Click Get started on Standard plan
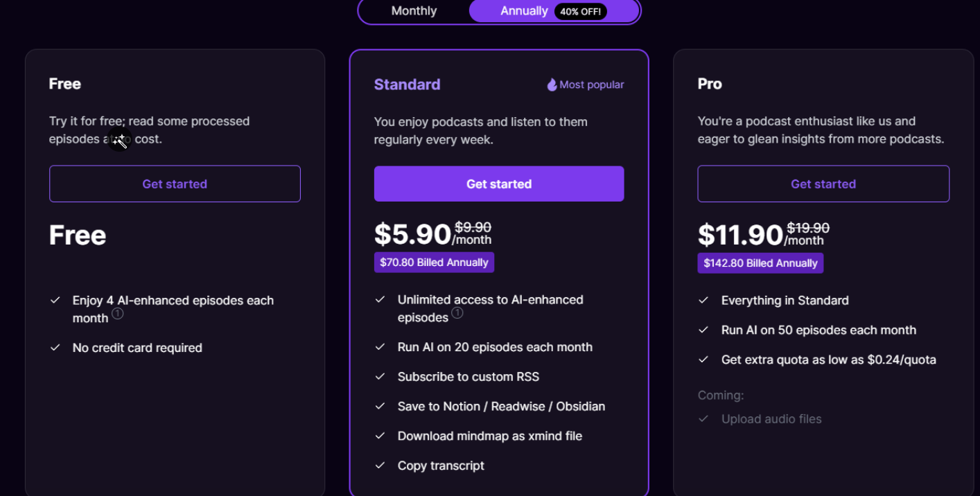980x496 pixels. [499, 184]
